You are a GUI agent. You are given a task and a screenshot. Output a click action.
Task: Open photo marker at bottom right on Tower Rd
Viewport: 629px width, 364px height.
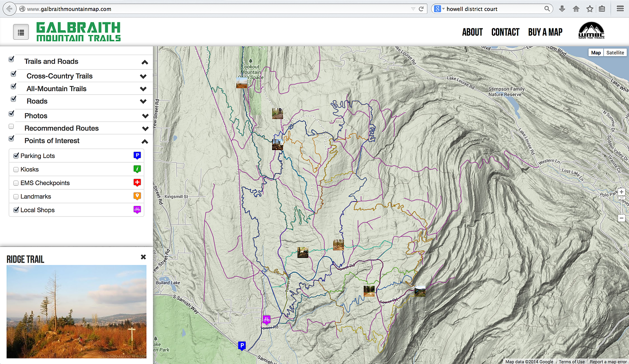tap(420, 291)
